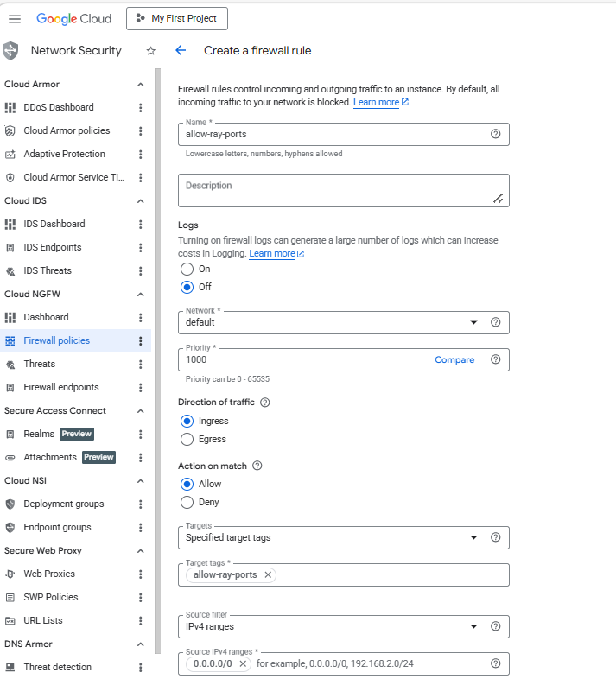616x679 pixels.
Task: Go back using the left arrow
Action: pos(181,51)
